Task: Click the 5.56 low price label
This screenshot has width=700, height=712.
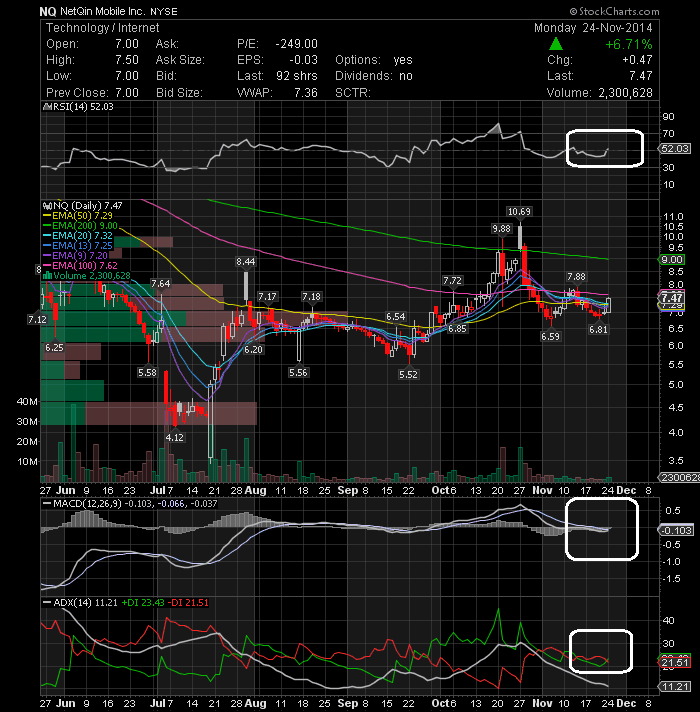Action: (298, 373)
